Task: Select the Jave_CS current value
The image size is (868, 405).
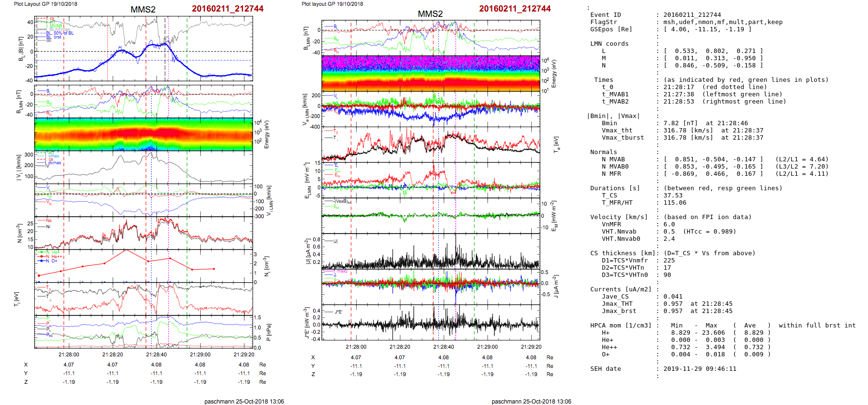Action: pyautogui.click(x=673, y=297)
